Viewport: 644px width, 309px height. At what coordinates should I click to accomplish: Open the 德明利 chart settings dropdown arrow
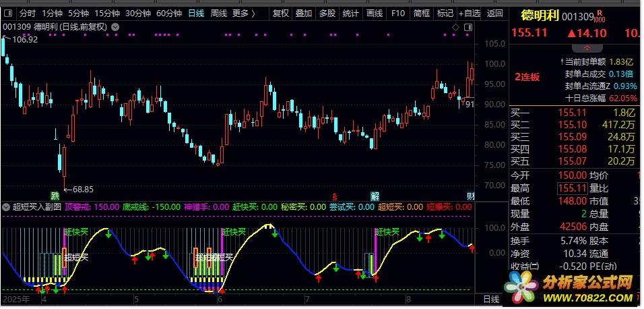(117, 27)
